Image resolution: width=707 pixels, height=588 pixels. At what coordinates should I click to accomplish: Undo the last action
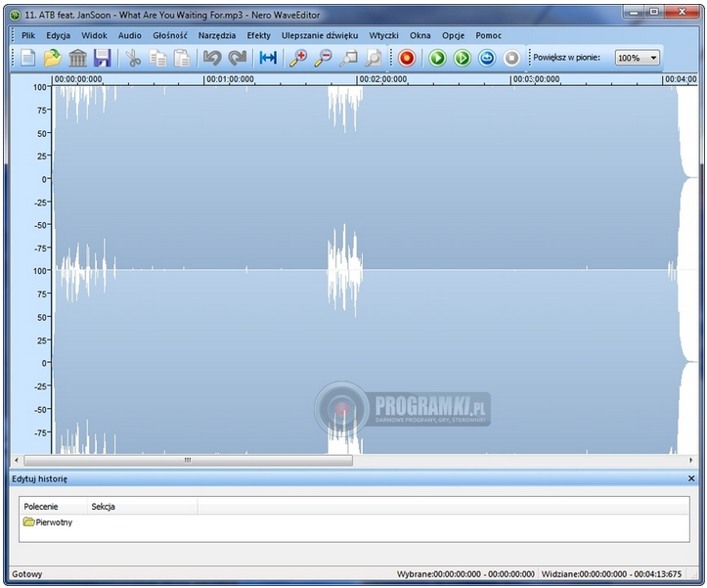[x=212, y=59]
